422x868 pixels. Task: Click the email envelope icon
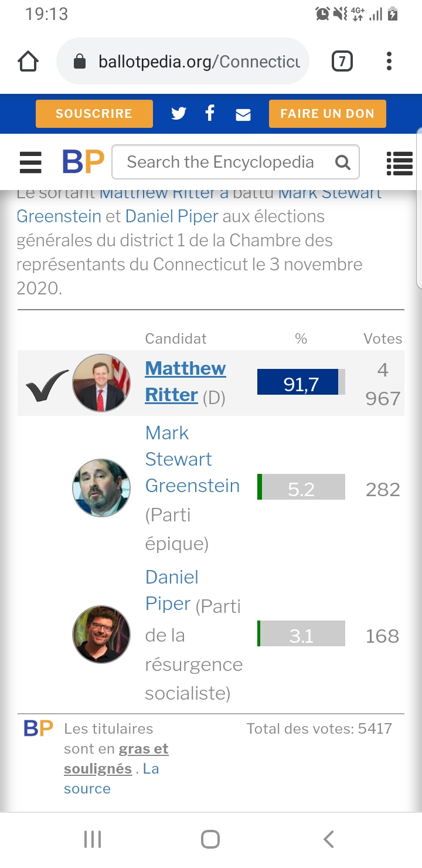coord(243,114)
